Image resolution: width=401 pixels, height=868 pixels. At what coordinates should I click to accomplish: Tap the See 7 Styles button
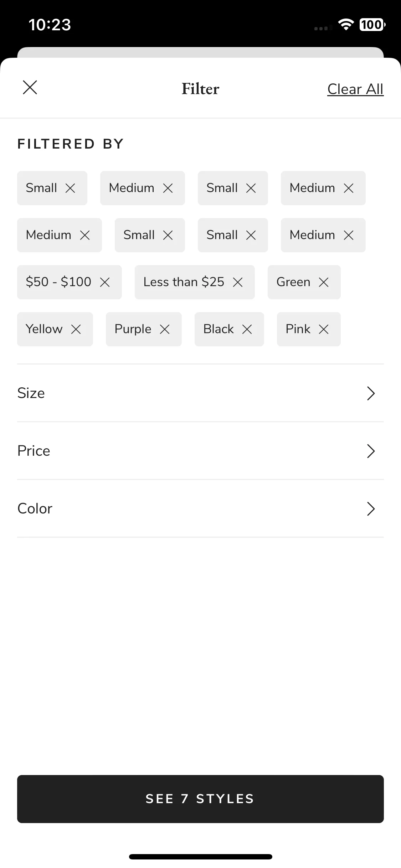(x=200, y=799)
